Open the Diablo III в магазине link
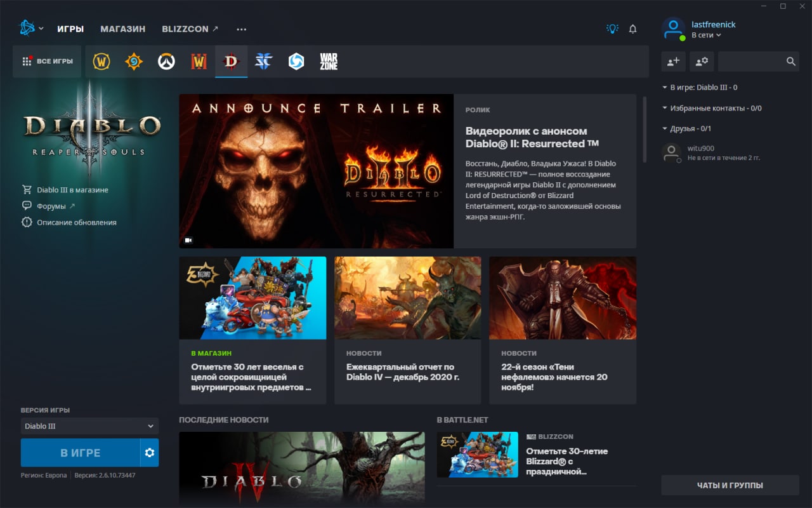The height and width of the screenshot is (508, 812). click(x=72, y=190)
